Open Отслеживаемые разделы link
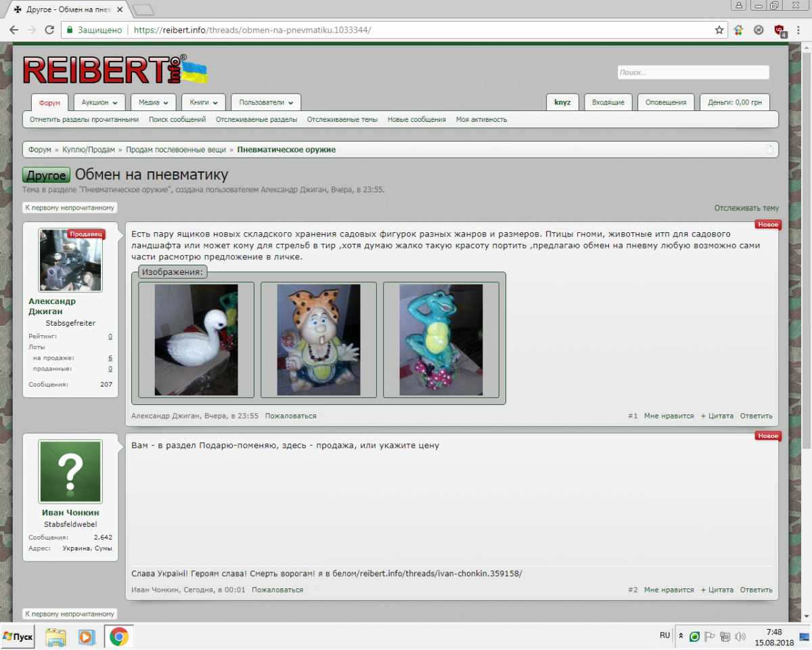The height and width of the screenshot is (650, 812). [256, 120]
